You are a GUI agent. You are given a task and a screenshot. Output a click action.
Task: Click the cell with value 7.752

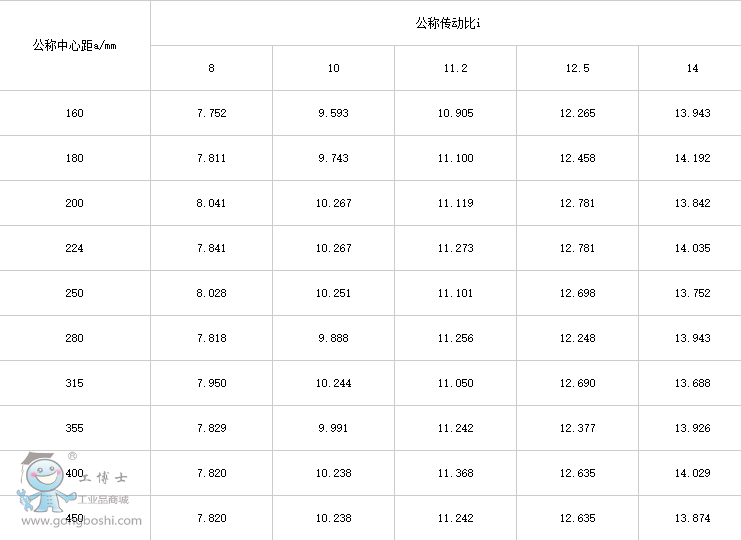pos(211,113)
